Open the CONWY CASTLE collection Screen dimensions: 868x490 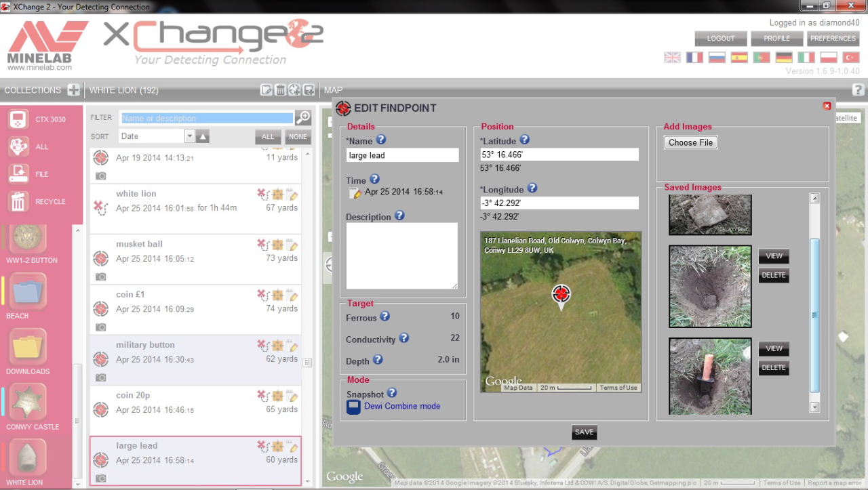[28, 403]
